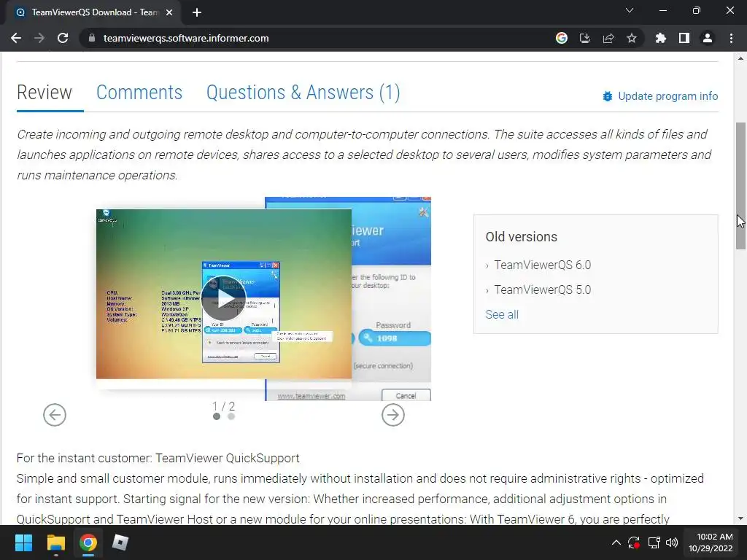
Task: Open the Chrome profile menu
Action: click(x=708, y=38)
